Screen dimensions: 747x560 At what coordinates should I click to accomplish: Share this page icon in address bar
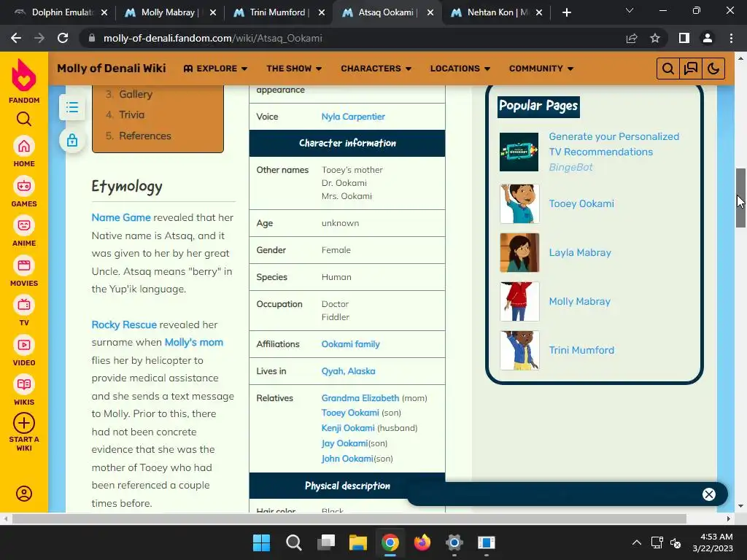632,38
